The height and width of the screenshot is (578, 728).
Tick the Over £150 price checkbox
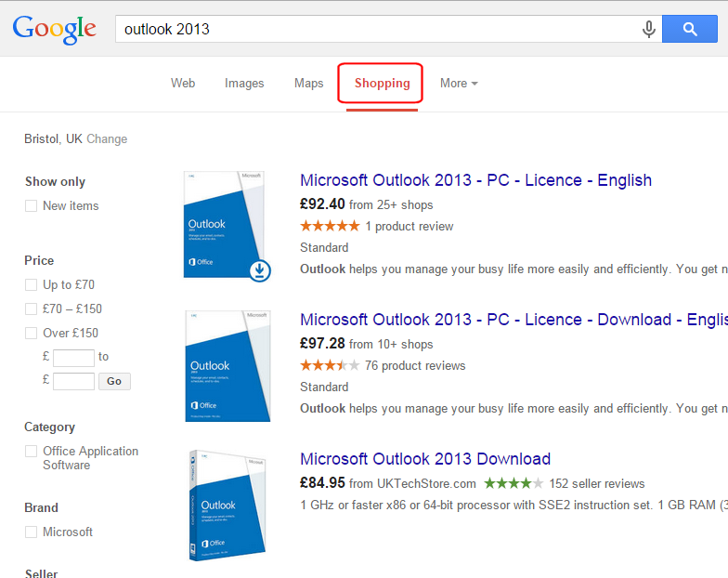32,333
